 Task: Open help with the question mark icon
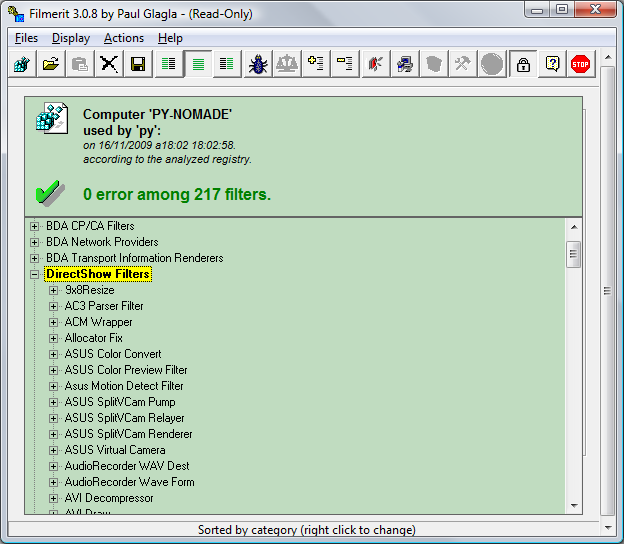(552, 64)
